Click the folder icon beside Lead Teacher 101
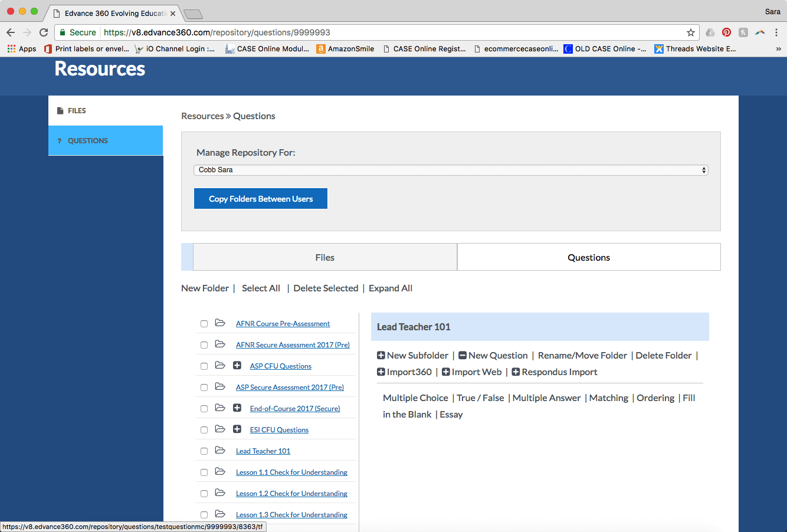Screen dimensions: 787x532 [x=220, y=451]
